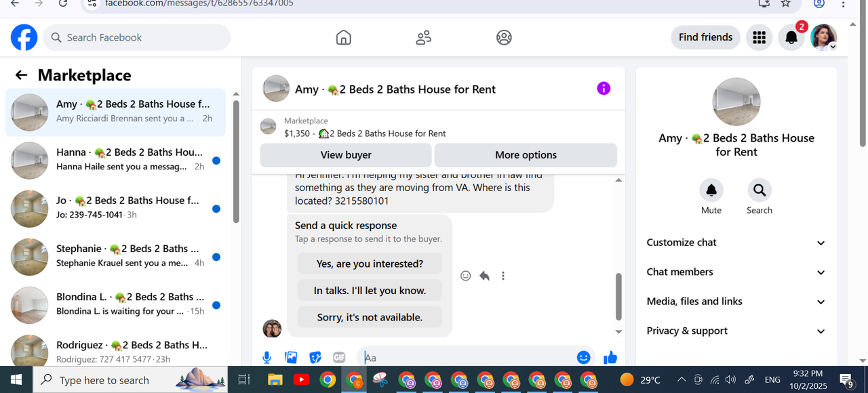The image size is (868, 393).
Task: Open Rodriguez's conversation in the list
Action: point(116,350)
